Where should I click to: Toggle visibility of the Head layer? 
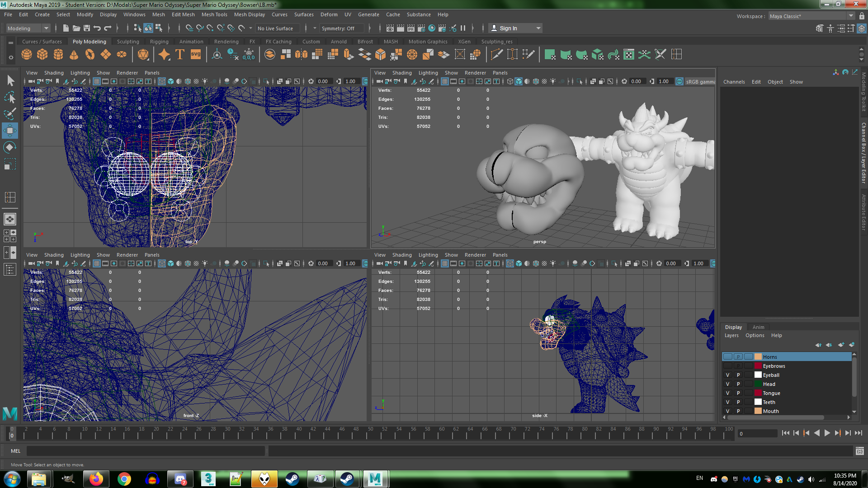(x=727, y=384)
